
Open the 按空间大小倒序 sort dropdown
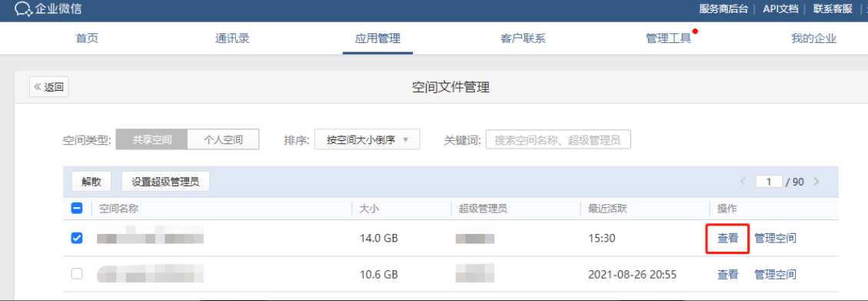(367, 139)
